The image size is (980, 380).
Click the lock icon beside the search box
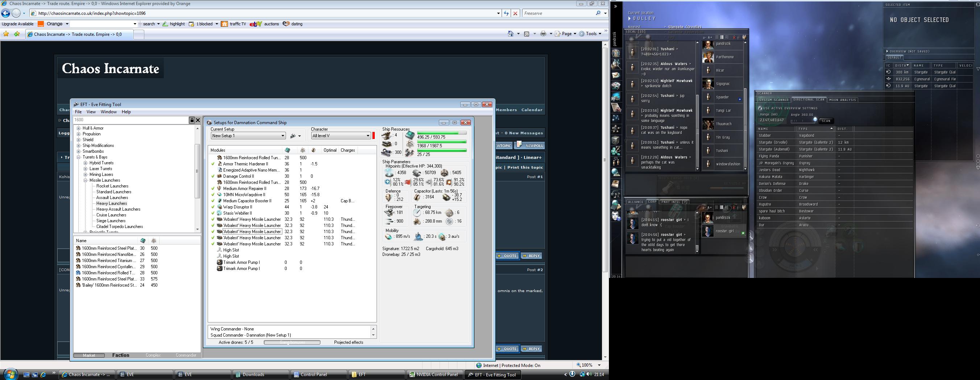(x=192, y=120)
